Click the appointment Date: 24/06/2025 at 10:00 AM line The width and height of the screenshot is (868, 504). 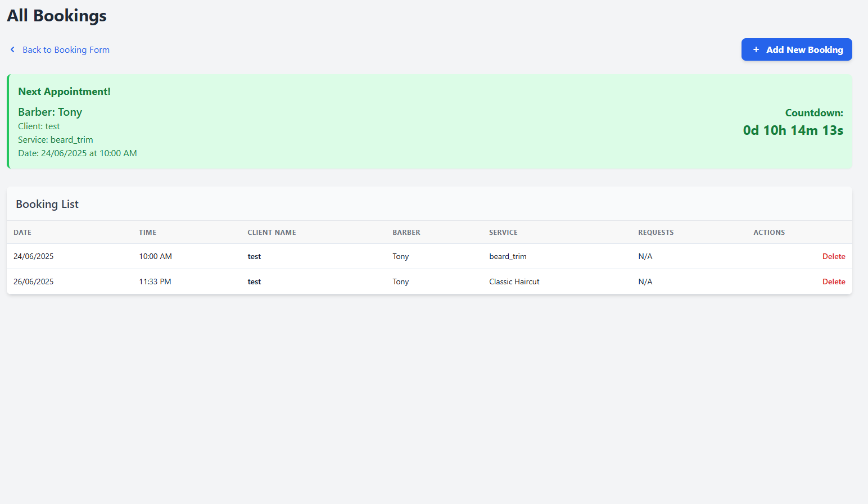click(78, 153)
